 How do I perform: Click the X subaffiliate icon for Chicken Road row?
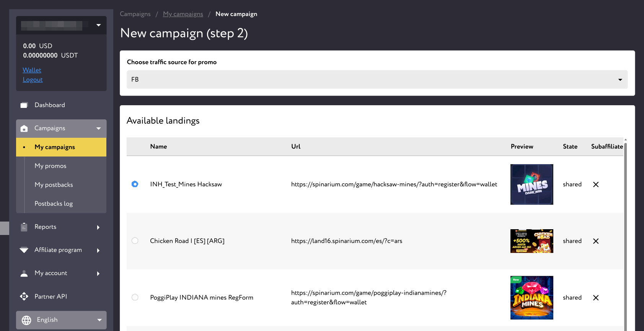[x=596, y=241]
